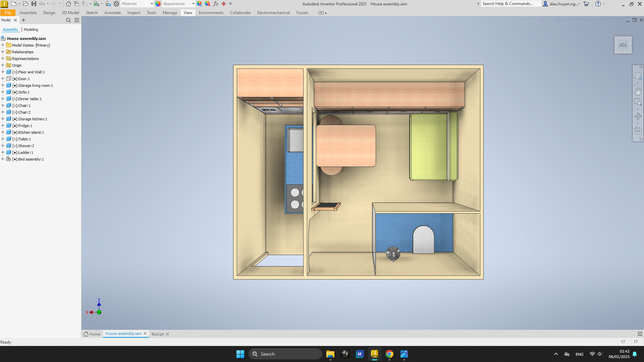This screenshot has width=644, height=362.
Task: Click the Pan hand icon in navigation bar
Action: pyautogui.click(x=638, y=91)
